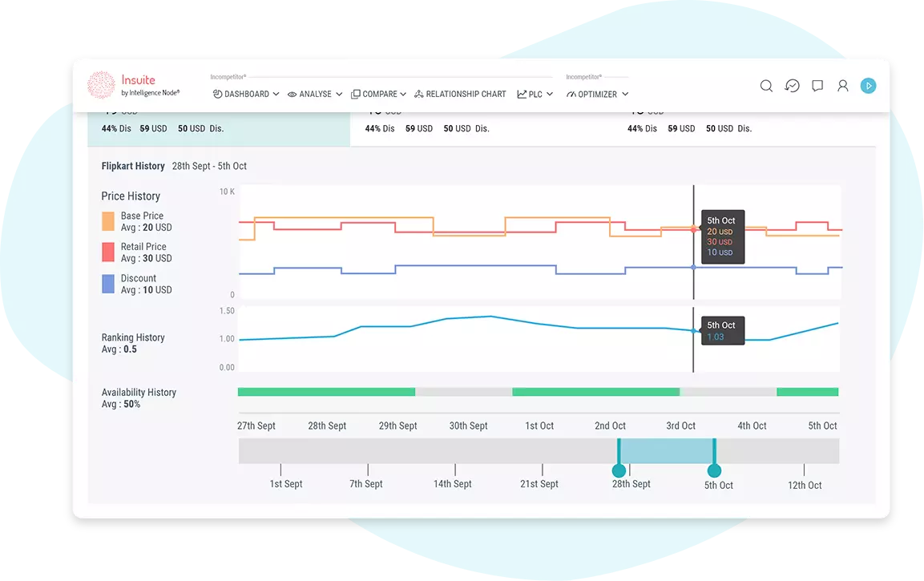This screenshot has height=581, width=924.
Task: Open the comments speech bubble icon
Action: (x=817, y=86)
